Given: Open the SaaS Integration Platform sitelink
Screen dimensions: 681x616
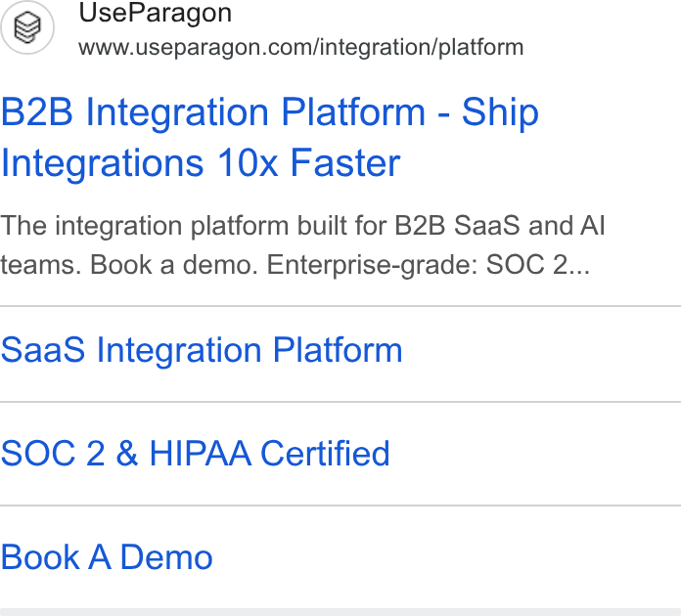Looking at the screenshot, I should coord(202,350).
